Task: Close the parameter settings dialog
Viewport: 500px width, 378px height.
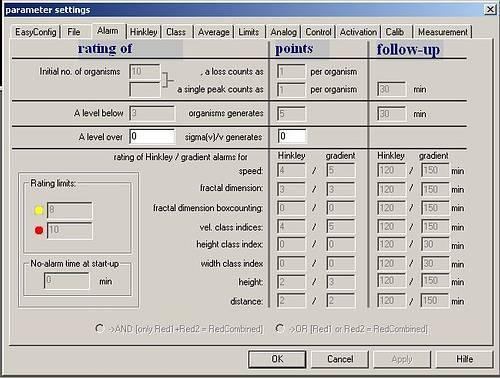Action: point(490,9)
